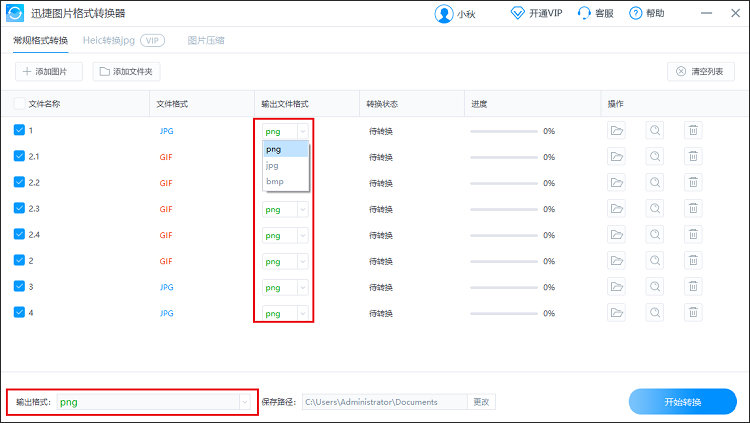Click the user avatar 小秋
The width and height of the screenshot is (750, 423).
coord(444,13)
